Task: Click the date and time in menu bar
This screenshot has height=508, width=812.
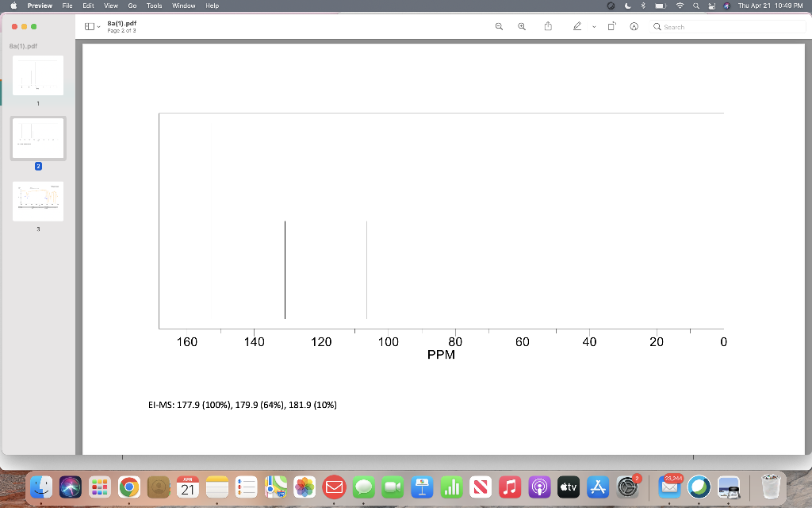Action: (770, 6)
